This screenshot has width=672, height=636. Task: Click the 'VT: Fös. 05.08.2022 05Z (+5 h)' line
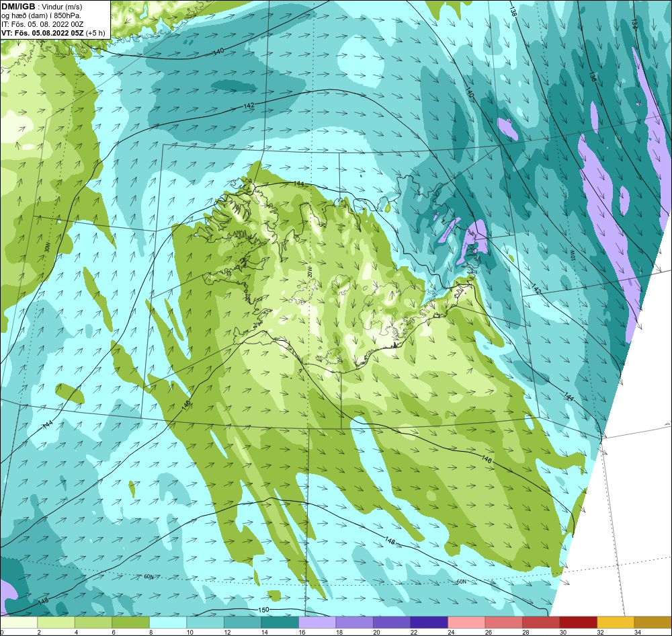pos(53,33)
